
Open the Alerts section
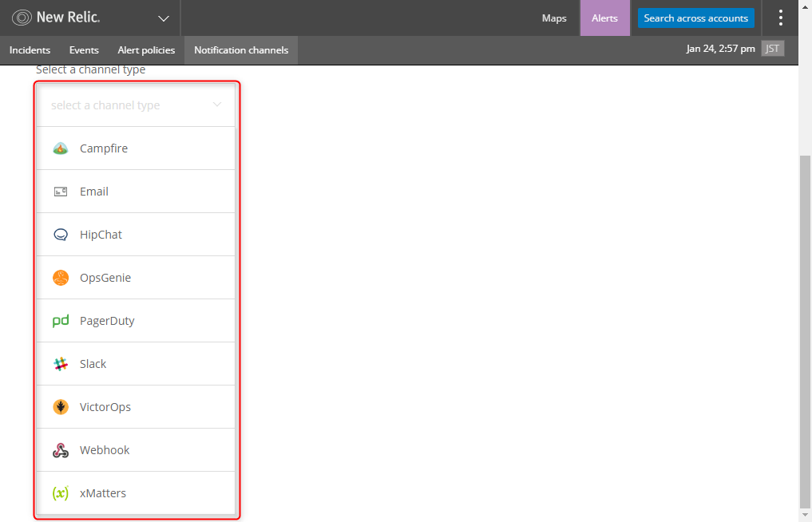click(x=605, y=18)
